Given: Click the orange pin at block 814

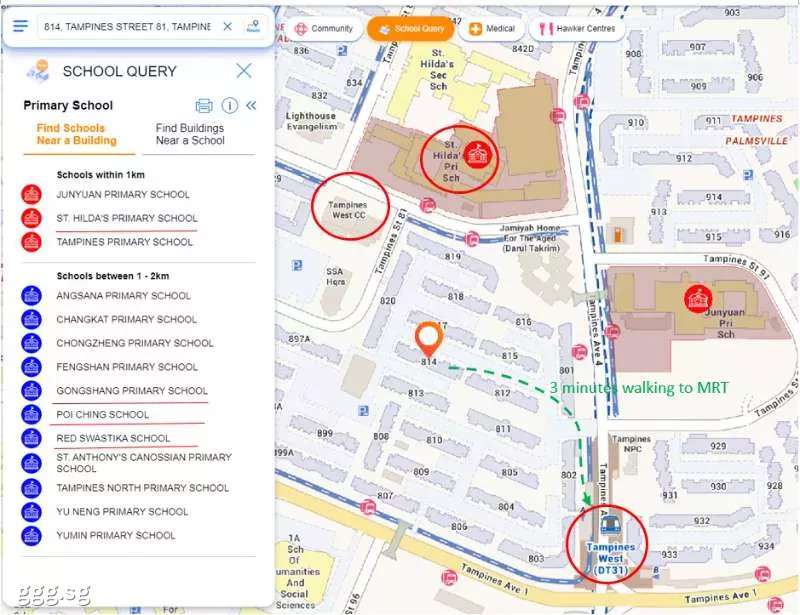Looking at the screenshot, I should click(429, 338).
